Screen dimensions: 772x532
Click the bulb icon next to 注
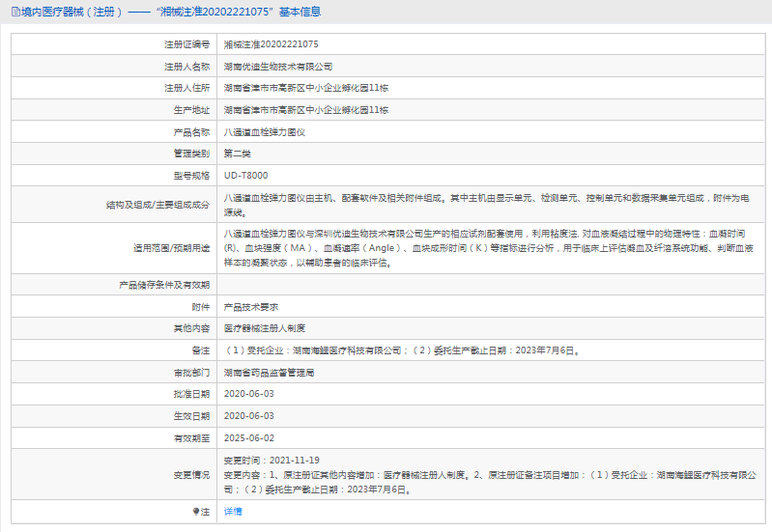point(196,511)
